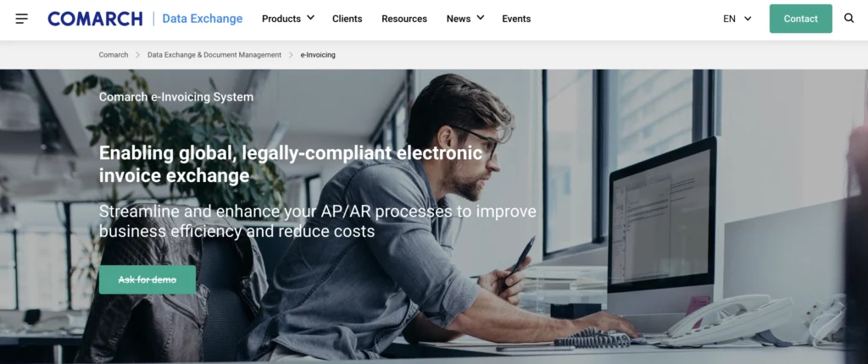Viewport: 868px width, 364px height.
Task: Open the hamburger menu icon
Action: coord(21,19)
